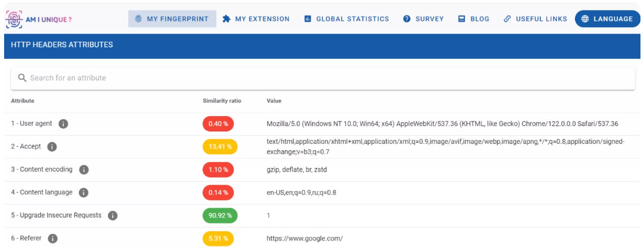Show info for Content language attribute
The width and height of the screenshot is (644, 247).
pyautogui.click(x=84, y=193)
